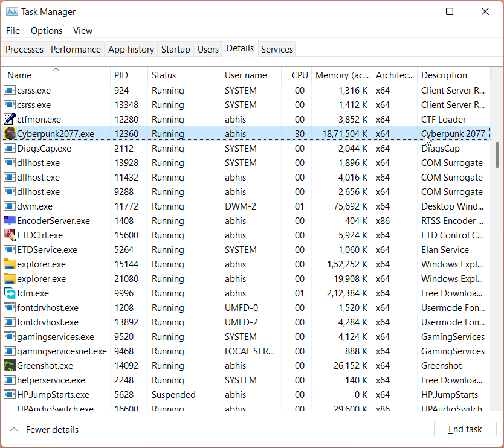Switch to the Performance tab
Screen dimensions: 504x448
click(76, 49)
